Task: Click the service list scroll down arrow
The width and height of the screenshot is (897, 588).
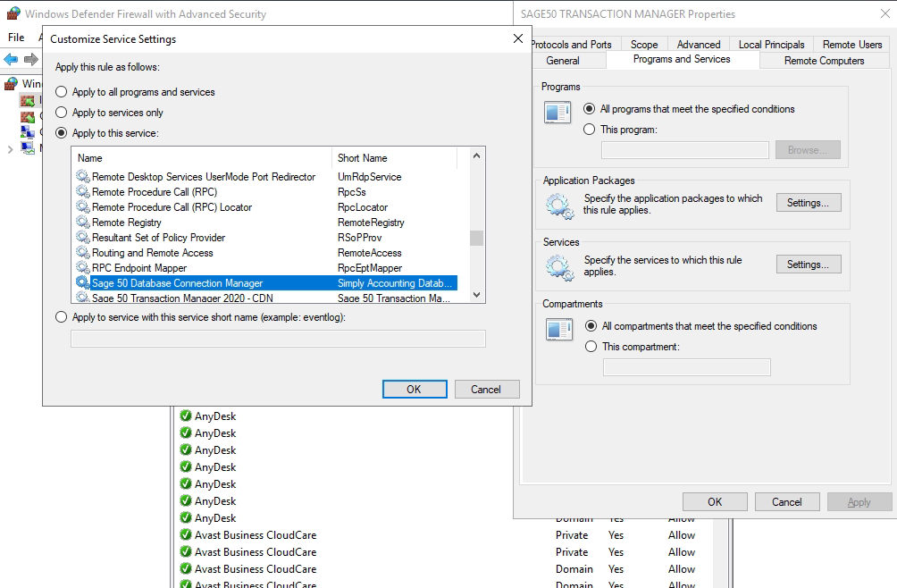Action: tap(476, 295)
